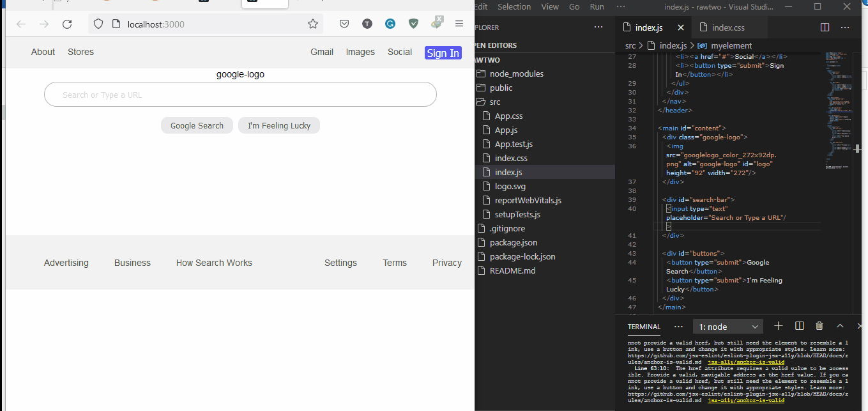Open the Selection menu
The height and width of the screenshot is (411, 868).
coord(514,6)
